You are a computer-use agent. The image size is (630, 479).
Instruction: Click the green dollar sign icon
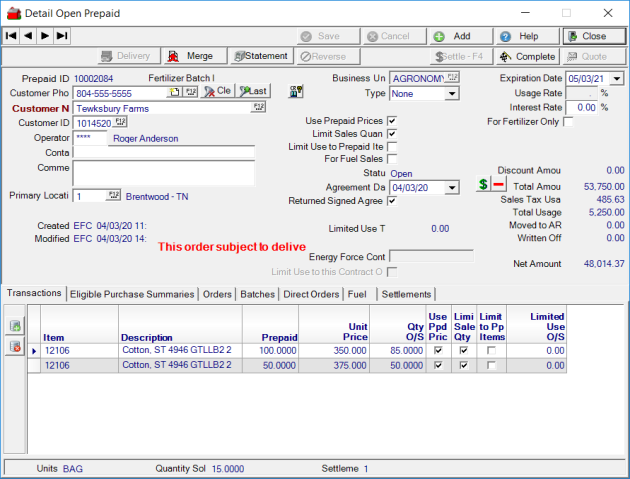pos(483,185)
